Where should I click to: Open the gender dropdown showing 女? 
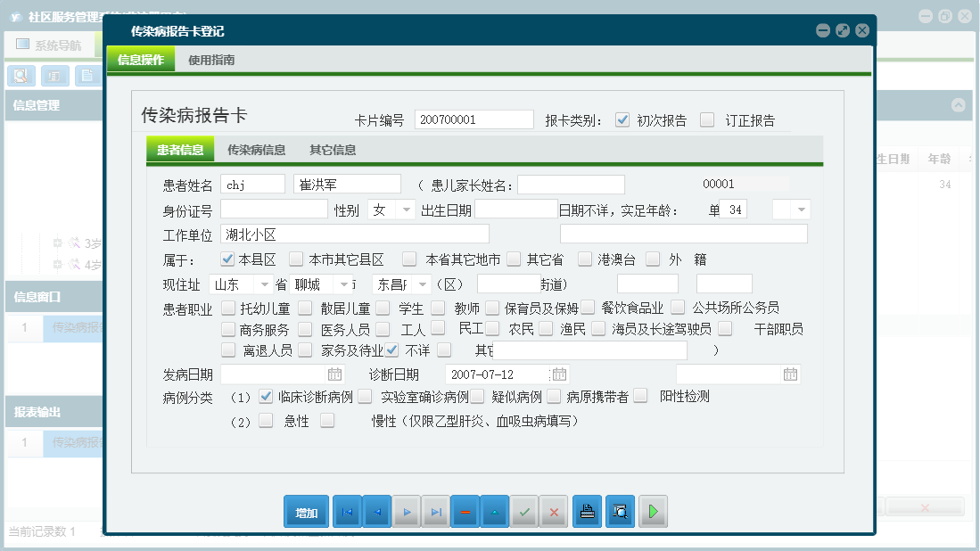click(406, 209)
